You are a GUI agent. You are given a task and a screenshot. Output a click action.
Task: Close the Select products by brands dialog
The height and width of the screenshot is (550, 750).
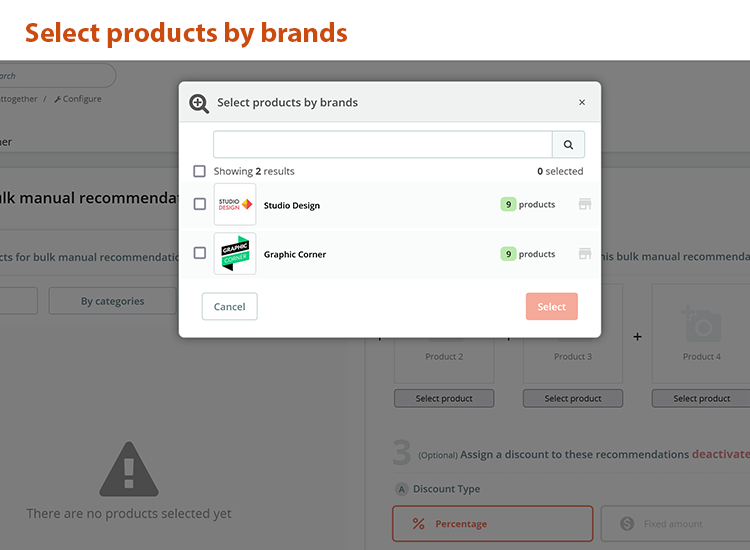[x=582, y=102]
